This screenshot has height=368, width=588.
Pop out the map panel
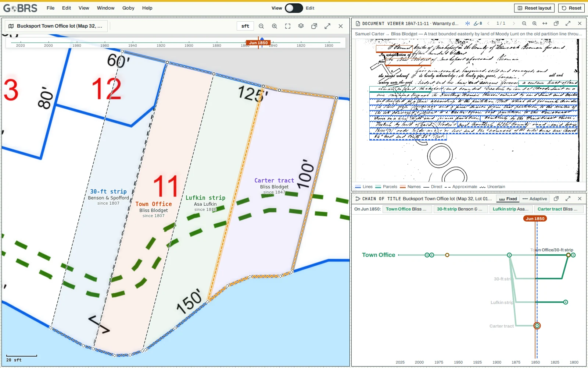pos(314,26)
